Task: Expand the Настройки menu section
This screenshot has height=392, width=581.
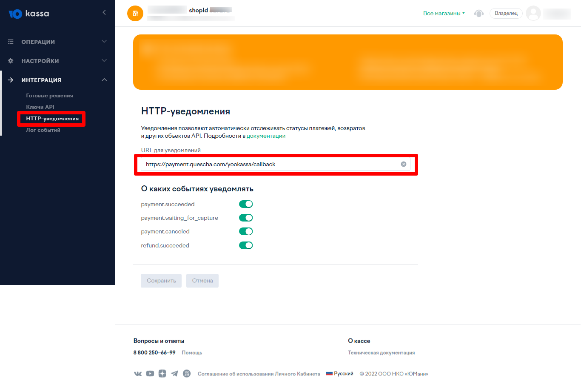Action: (57, 61)
